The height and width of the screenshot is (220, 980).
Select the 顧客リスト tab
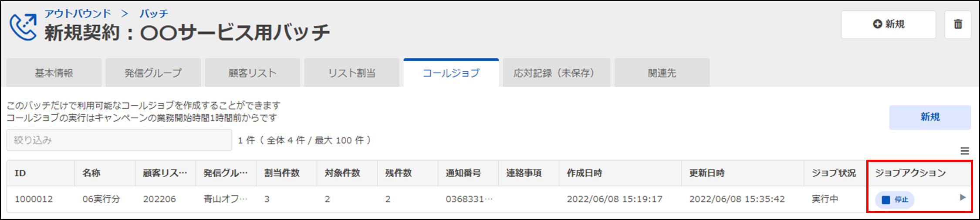point(253,73)
